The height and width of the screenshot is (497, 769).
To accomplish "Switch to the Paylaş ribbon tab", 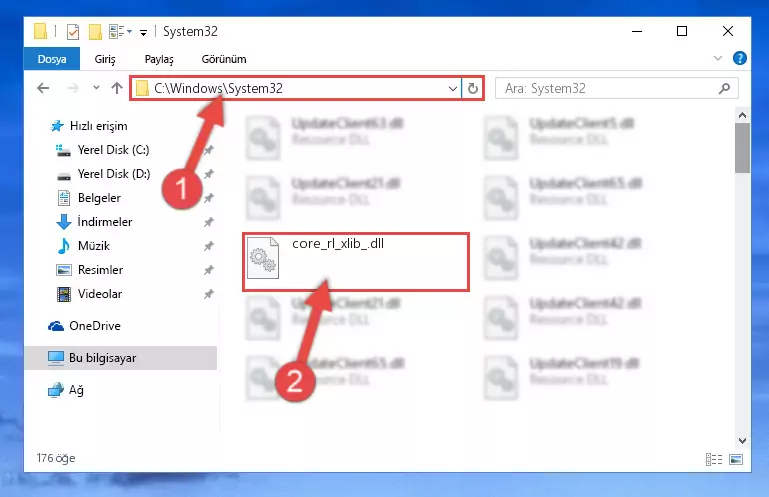I will click(159, 59).
